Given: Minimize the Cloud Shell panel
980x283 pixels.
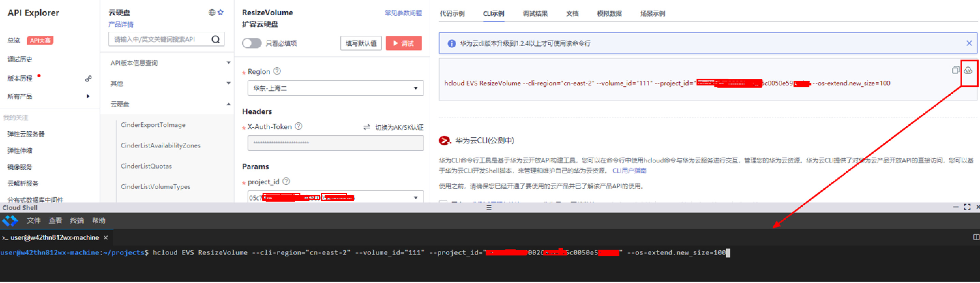Looking at the screenshot, I should pyautogui.click(x=955, y=207).
